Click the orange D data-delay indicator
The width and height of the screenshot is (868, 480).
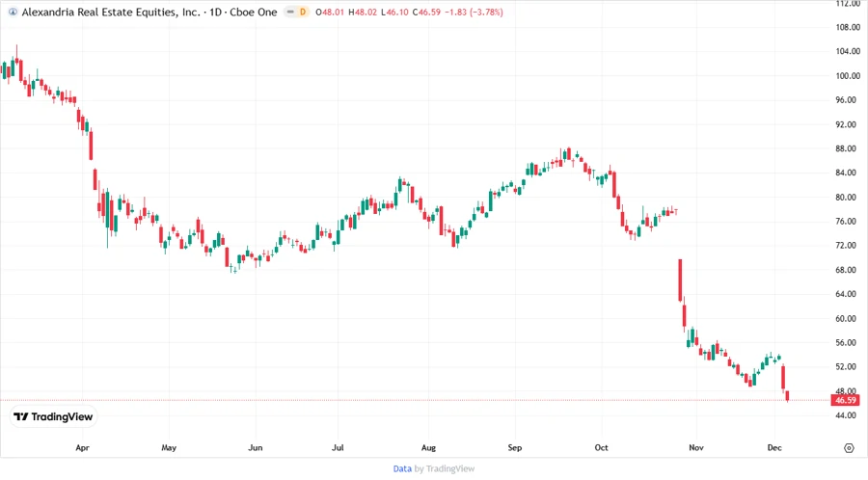coord(303,12)
